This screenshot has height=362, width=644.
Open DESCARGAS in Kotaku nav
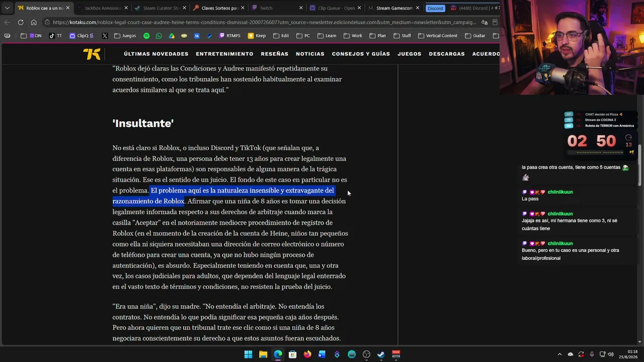(x=447, y=54)
